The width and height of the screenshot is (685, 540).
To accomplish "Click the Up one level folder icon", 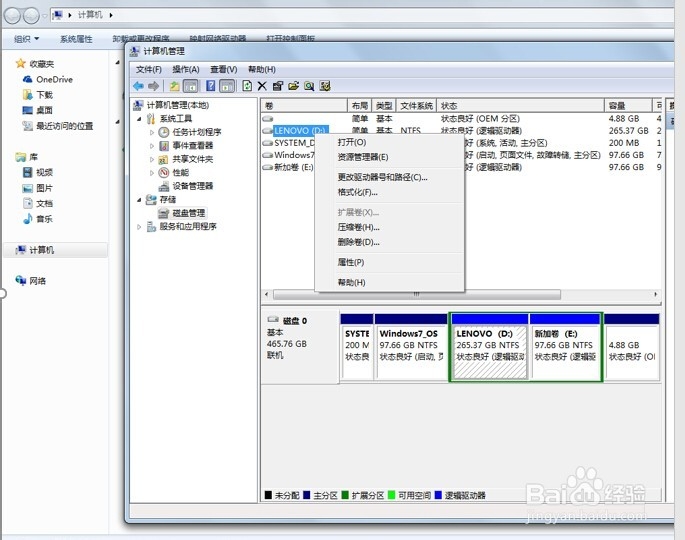I will 174,86.
